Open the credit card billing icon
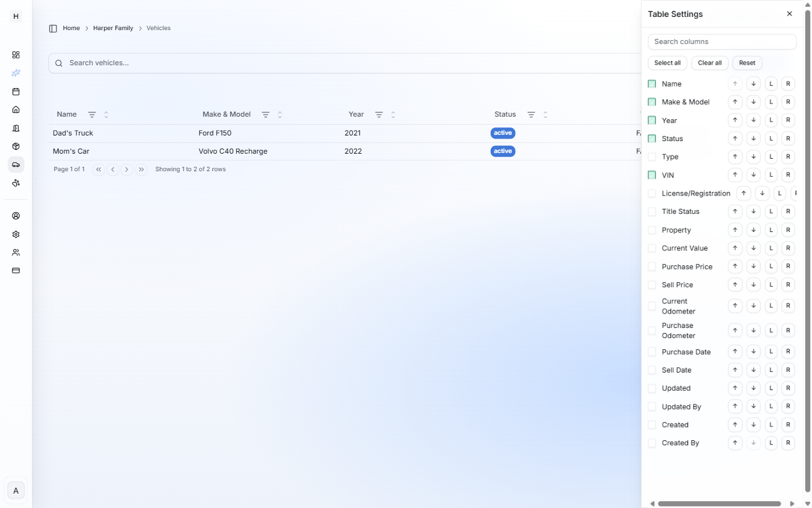This screenshot has height=508, width=812. (x=16, y=270)
